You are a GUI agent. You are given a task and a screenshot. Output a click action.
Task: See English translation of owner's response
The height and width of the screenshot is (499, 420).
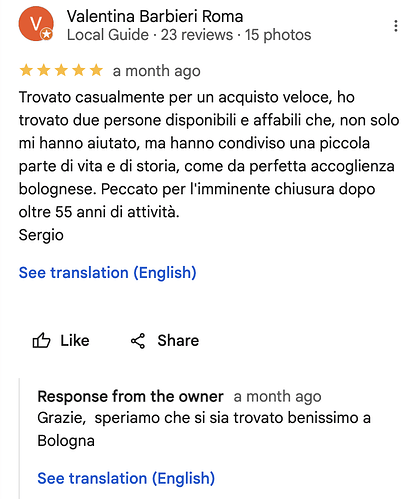coord(126,478)
